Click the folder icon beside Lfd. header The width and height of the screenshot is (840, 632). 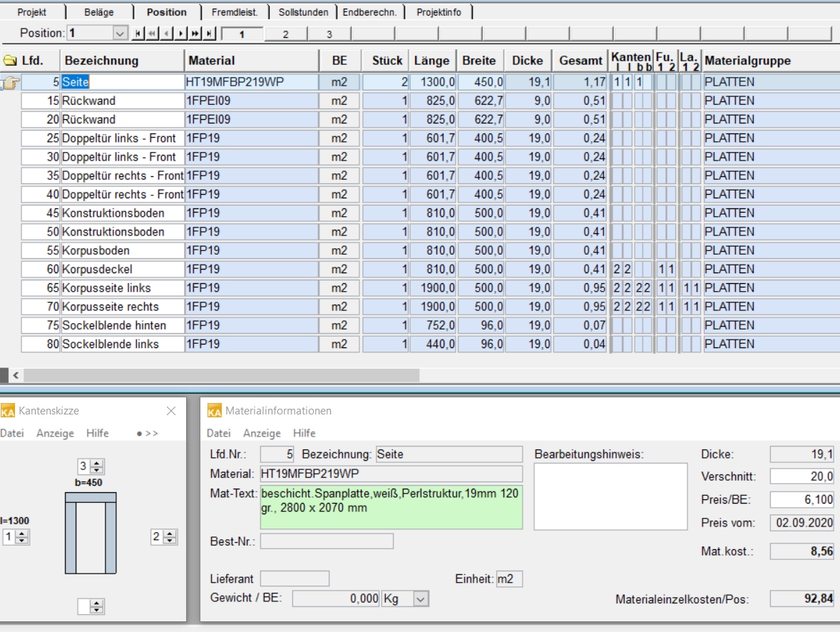tap(10, 61)
